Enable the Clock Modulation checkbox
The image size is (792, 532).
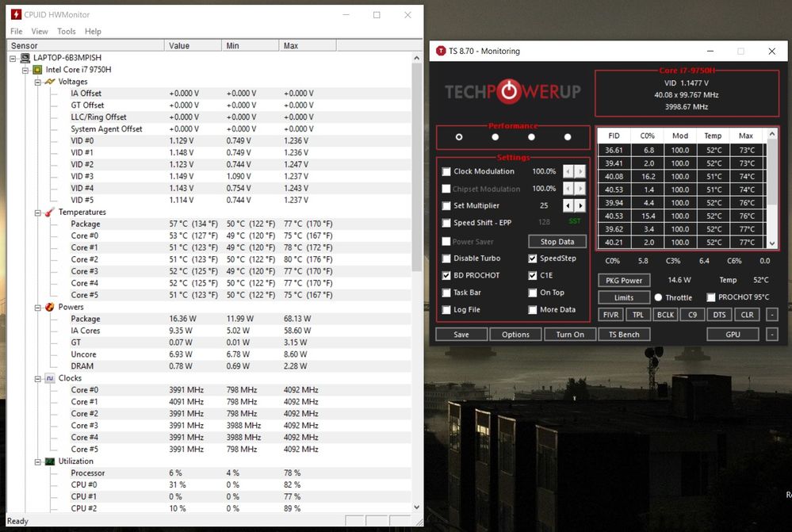[x=446, y=172]
